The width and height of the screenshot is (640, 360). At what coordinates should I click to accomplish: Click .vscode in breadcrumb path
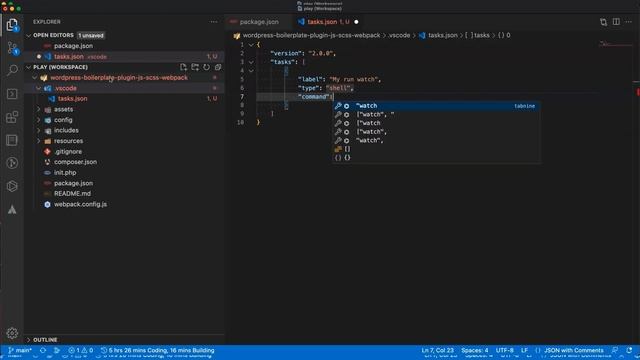[x=399, y=35]
